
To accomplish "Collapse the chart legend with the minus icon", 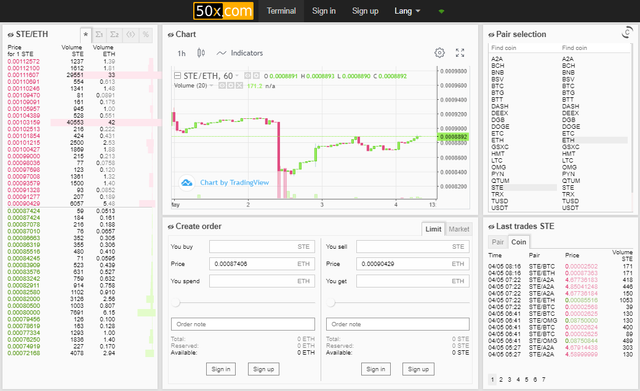I will tap(177, 76).
